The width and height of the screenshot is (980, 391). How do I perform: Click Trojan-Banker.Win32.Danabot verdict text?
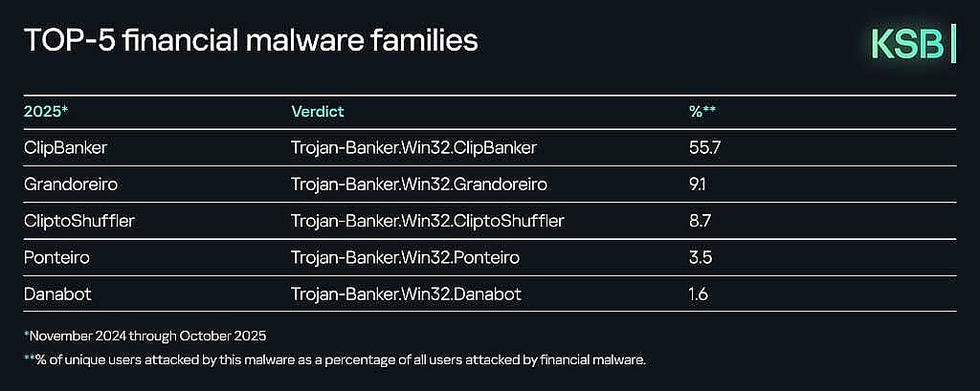[406, 294]
